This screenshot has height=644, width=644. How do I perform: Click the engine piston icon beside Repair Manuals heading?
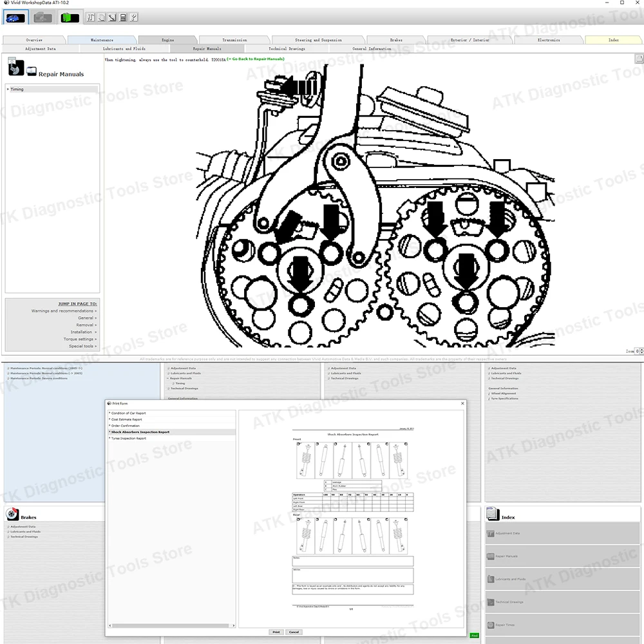point(15,67)
